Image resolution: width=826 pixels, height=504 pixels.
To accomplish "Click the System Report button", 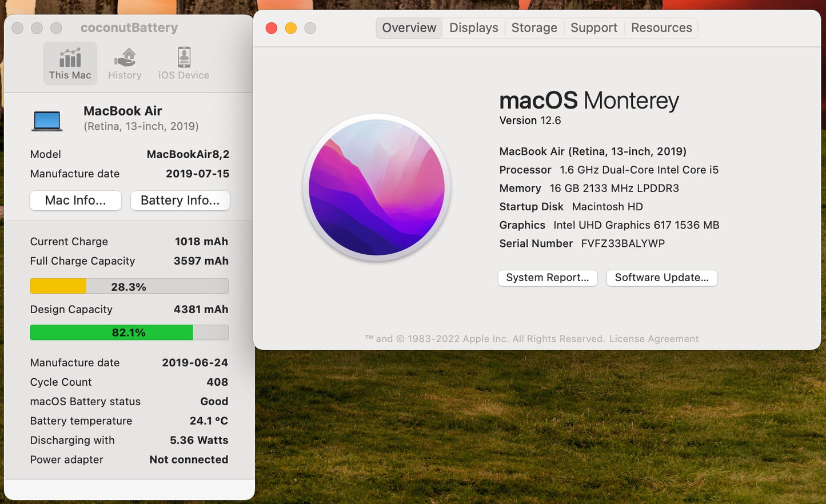I will (547, 278).
